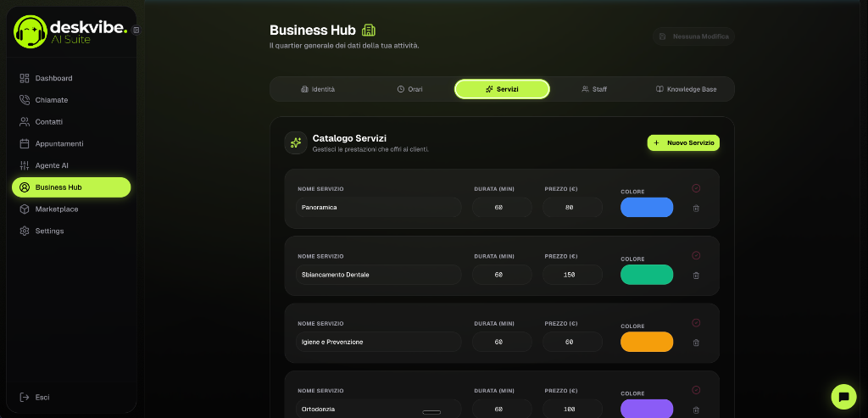Log out with the Esci link
868x418 pixels.
click(41, 397)
